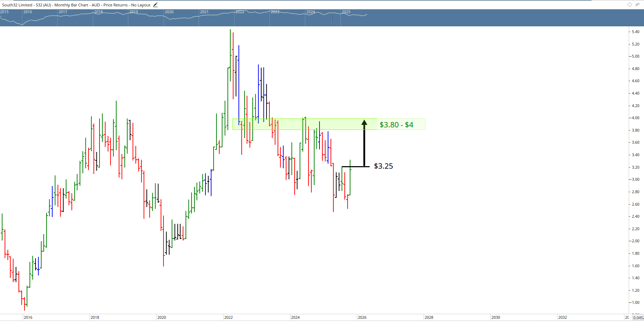Click the 1.00 label on price axis
Image resolution: width=644 pixels, height=322 pixels.
635,302
